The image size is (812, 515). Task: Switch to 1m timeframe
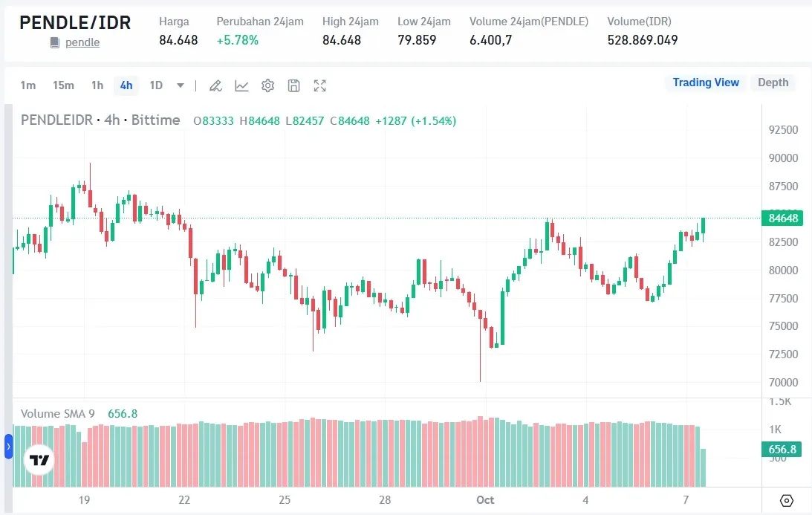(28, 85)
